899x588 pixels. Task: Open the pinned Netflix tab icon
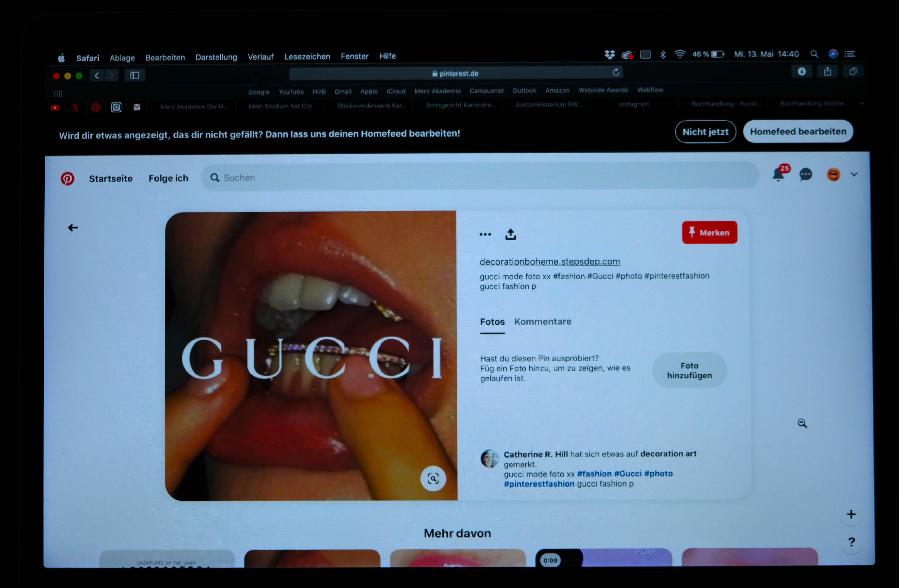coord(76,108)
